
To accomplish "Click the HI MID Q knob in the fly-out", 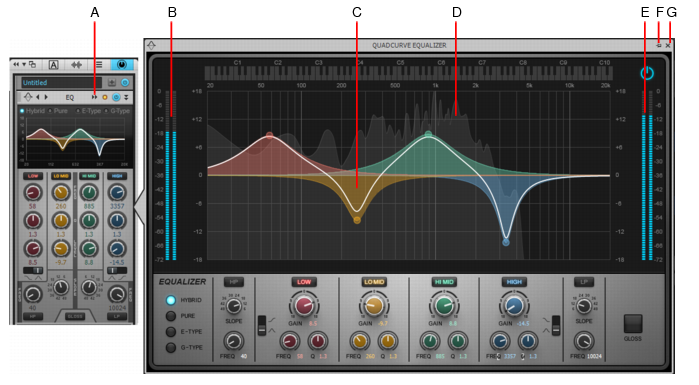I will (458, 341).
